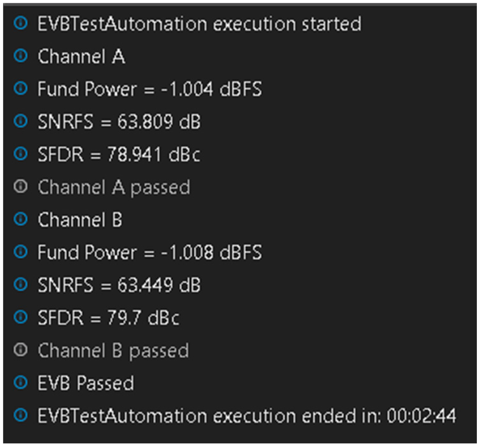The width and height of the screenshot is (480, 448).
Task: Click info icon beside execution ended line
Action: (x=21, y=415)
